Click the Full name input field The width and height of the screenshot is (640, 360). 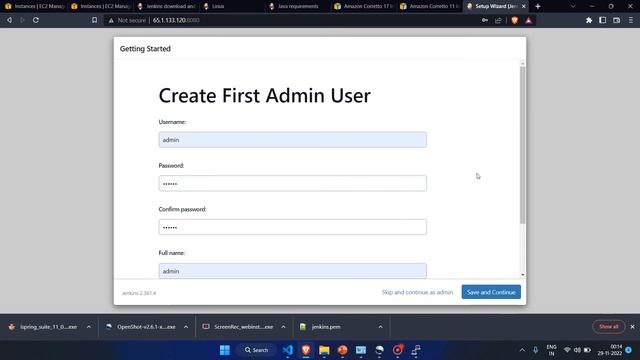293,271
